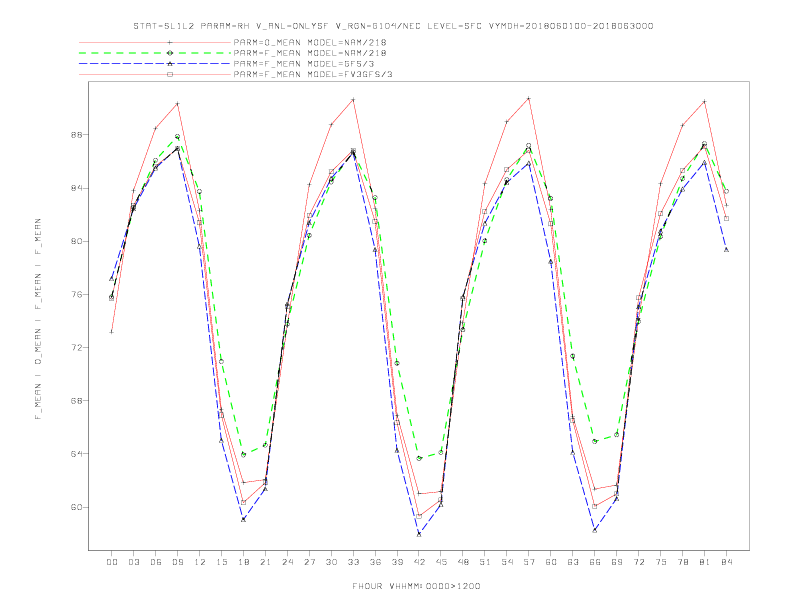Click y-axis tick value 80
The width and height of the screenshot is (792, 612).
coord(76,241)
